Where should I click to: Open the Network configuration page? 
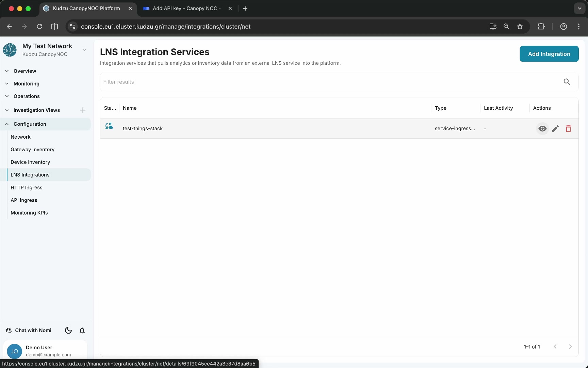click(20, 137)
